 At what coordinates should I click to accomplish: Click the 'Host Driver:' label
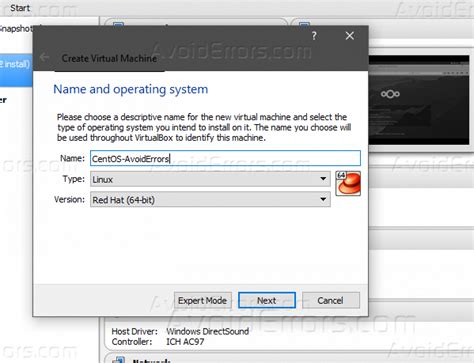135,331
